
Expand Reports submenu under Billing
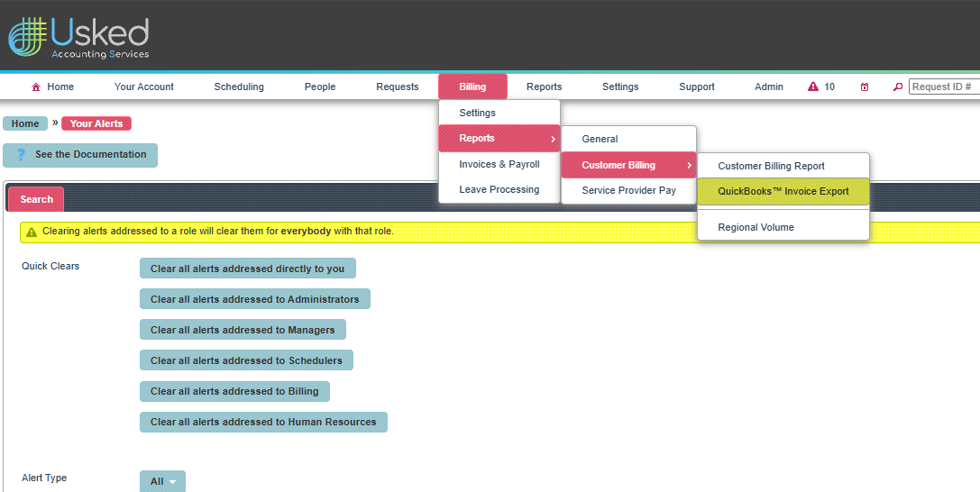point(499,138)
